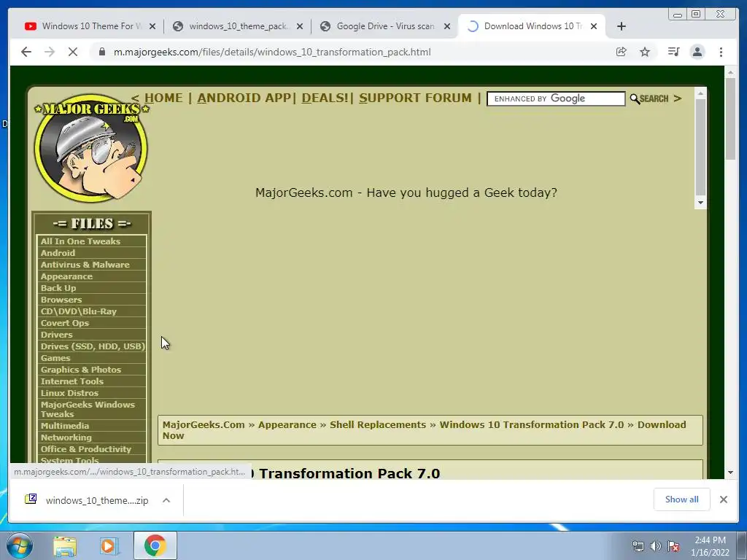The height and width of the screenshot is (560, 747).
Task: Open the Chrome three-dot menu
Action: [x=721, y=52]
